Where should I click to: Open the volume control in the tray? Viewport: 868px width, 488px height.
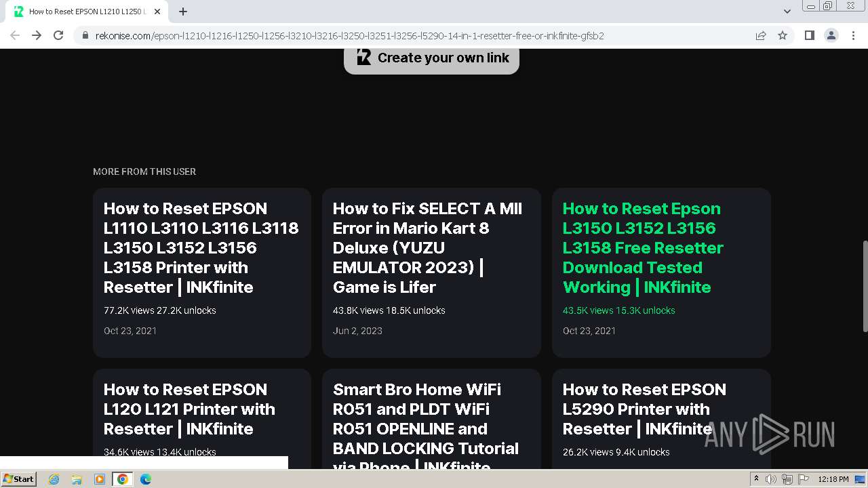tap(771, 479)
